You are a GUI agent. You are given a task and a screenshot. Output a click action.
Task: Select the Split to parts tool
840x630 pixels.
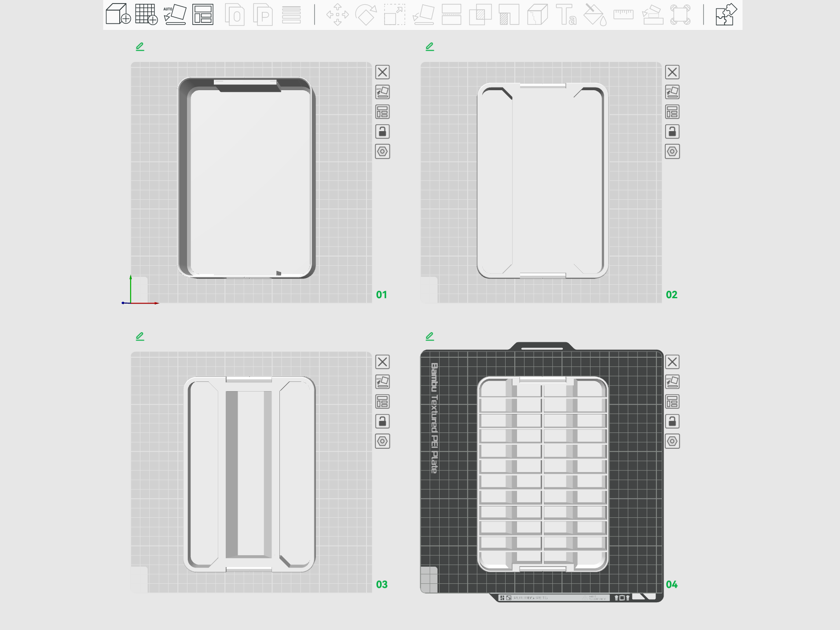pos(263,15)
